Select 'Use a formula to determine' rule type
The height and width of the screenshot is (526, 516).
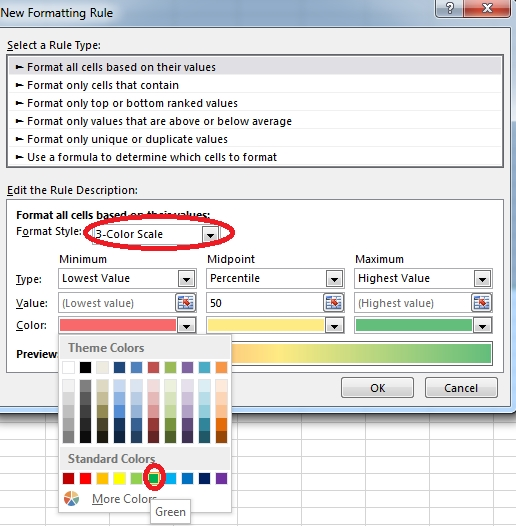[x=152, y=157]
